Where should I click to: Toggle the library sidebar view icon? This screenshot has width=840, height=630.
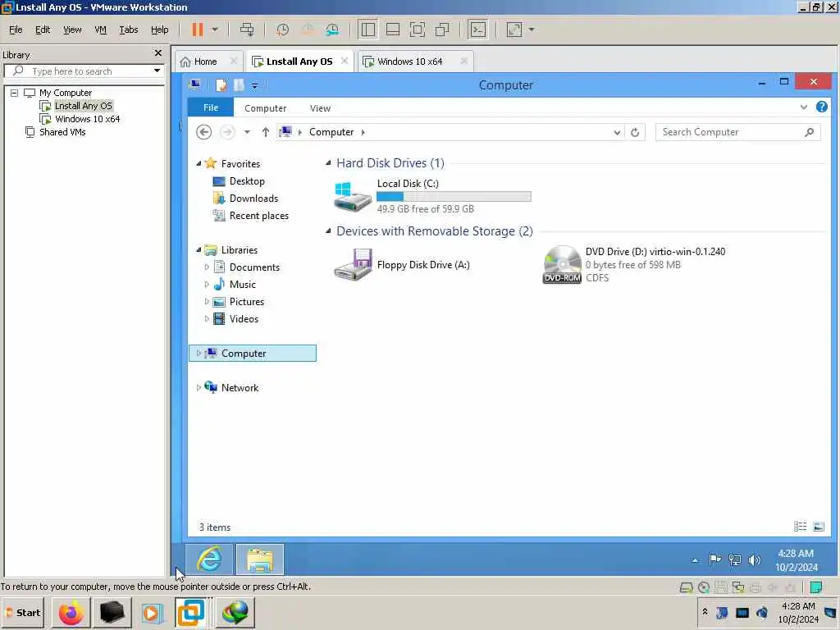pos(368,30)
